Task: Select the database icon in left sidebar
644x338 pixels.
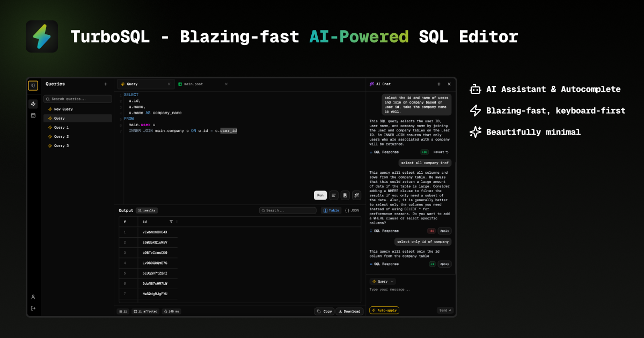Action: click(33, 115)
